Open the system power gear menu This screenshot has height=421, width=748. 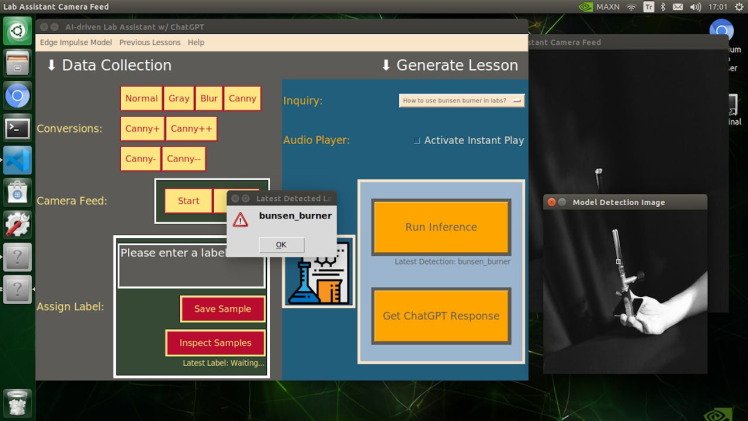(x=738, y=7)
